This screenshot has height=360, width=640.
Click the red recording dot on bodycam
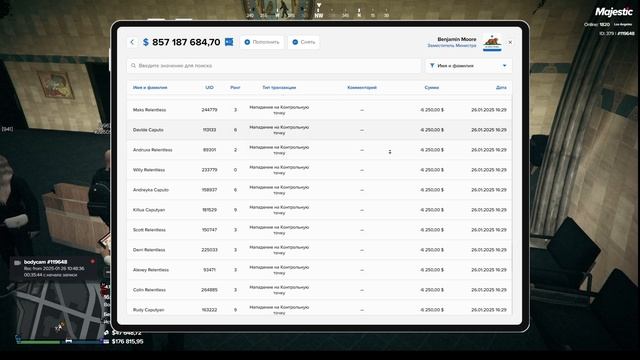(92, 261)
